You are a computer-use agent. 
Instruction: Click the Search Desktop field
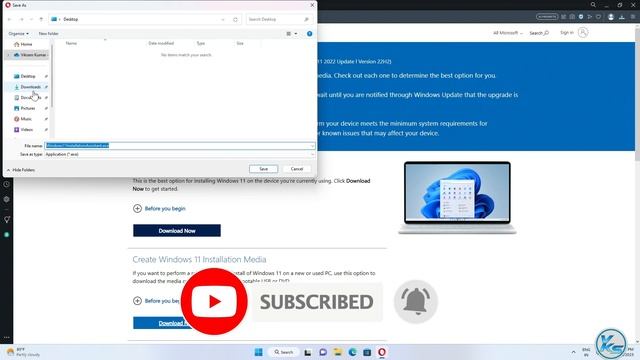279,19
